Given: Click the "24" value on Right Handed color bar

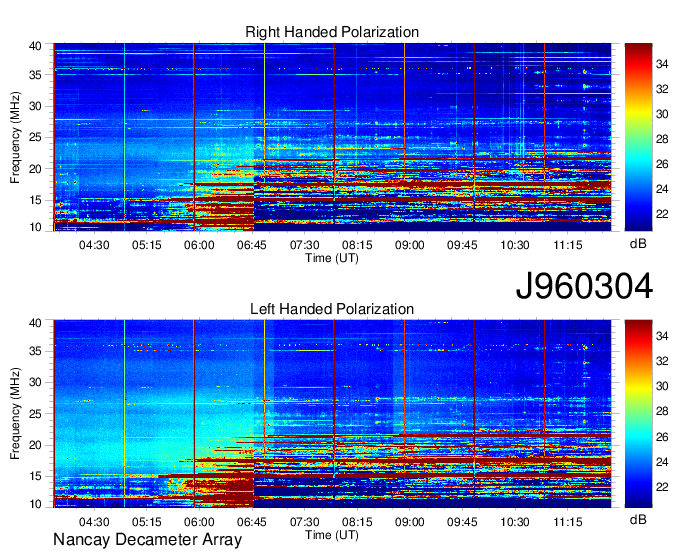Looking at the screenshot, I should coord(662,189).
